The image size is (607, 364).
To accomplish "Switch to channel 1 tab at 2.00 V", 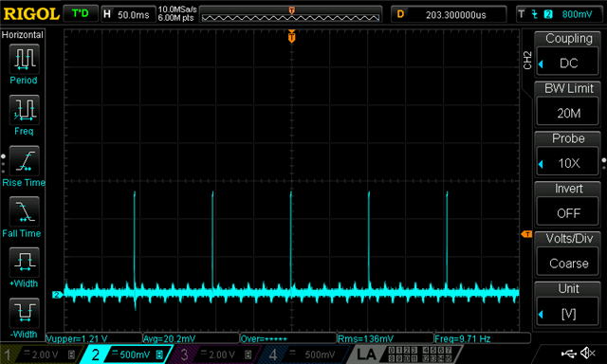I will click(x=40, y=355).
